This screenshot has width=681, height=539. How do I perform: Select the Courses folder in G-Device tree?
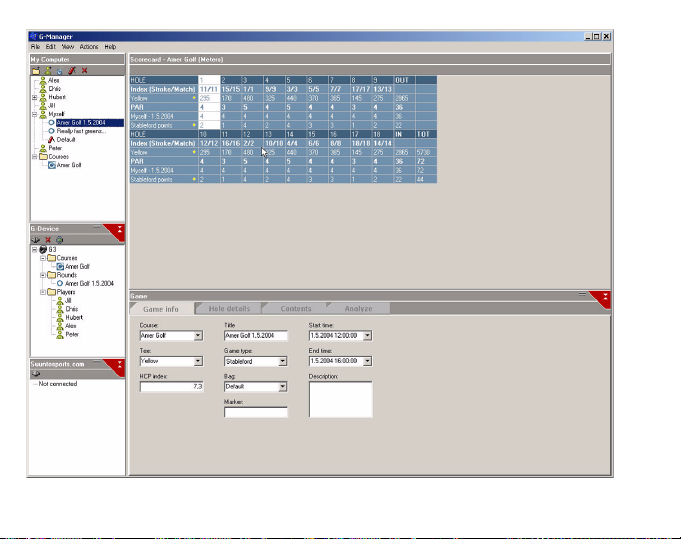click(x=67, y=258)
